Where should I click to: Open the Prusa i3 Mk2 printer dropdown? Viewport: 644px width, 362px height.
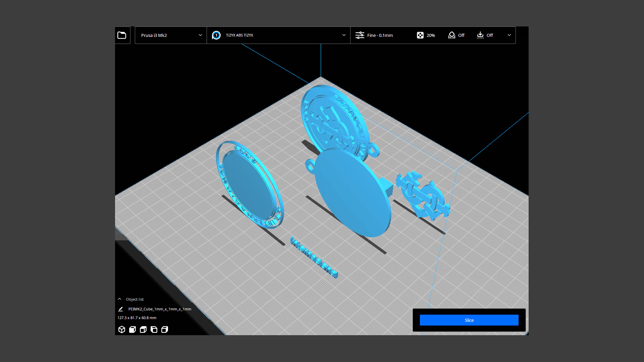pyautogui.click(x=171, y=35)
